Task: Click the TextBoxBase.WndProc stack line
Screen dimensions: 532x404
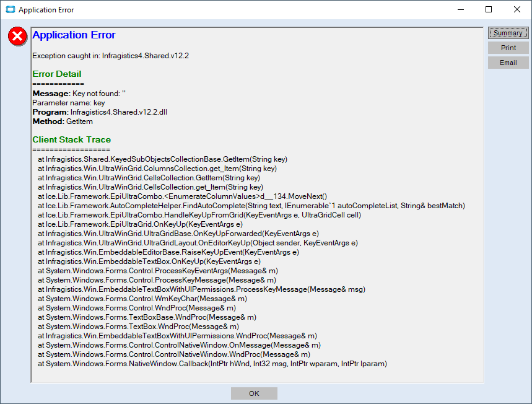Action: pyautogui.click(x=147, y=317)
